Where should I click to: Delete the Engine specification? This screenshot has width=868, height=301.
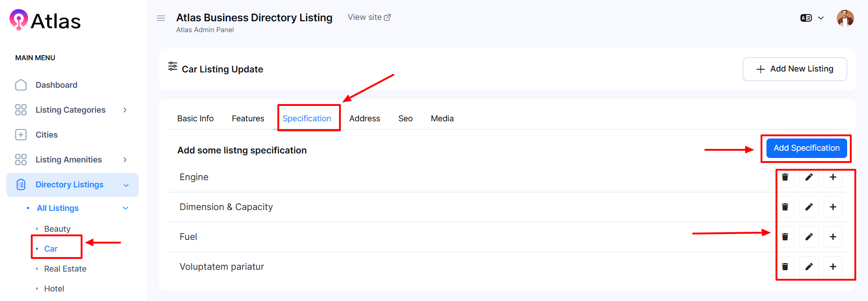tap(785, 177)
